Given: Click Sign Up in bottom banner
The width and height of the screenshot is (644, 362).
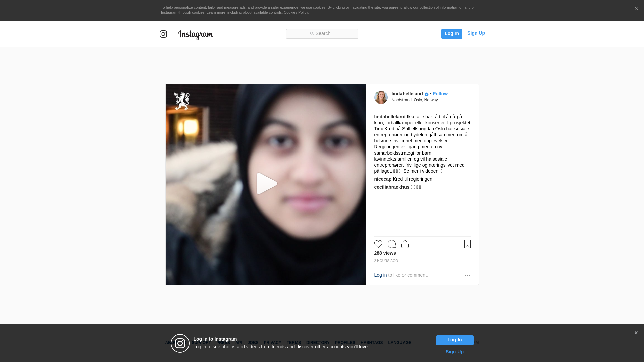Looking at the screenshot, I should pos(454,352).
